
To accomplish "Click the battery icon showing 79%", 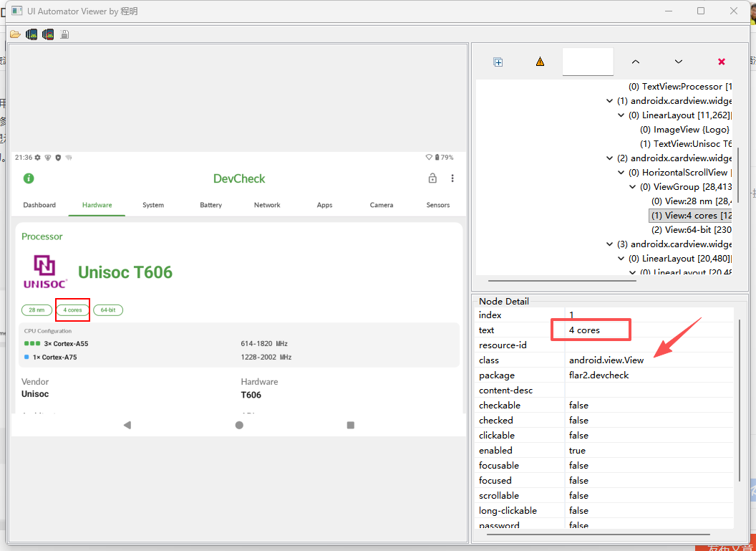I will tap(437, 158).
